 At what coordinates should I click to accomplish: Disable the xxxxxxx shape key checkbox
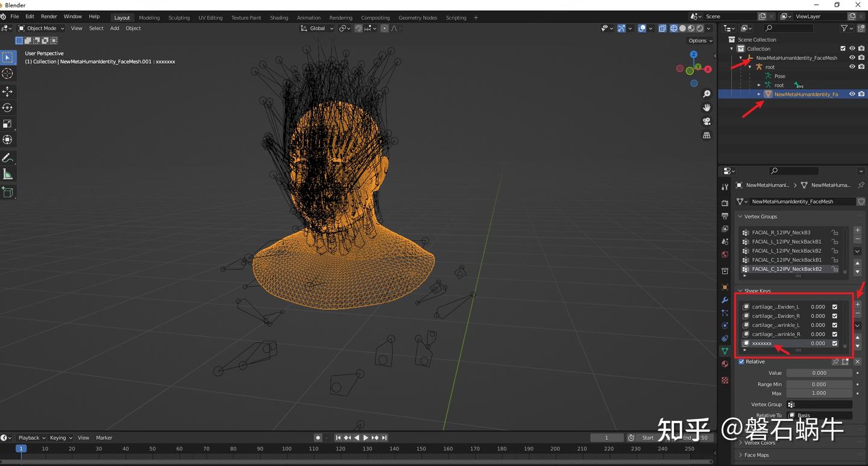click(x=835, y=343)
